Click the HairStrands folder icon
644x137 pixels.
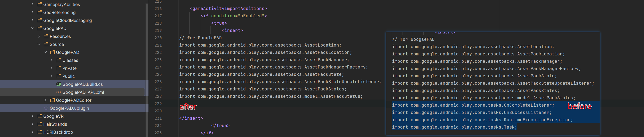pos(40,124)
